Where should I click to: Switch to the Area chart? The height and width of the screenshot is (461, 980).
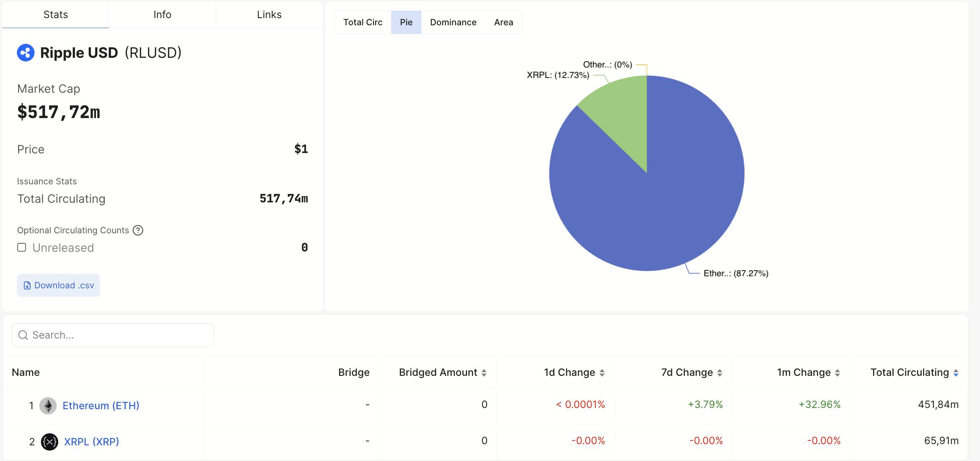(x=504, y=22)
